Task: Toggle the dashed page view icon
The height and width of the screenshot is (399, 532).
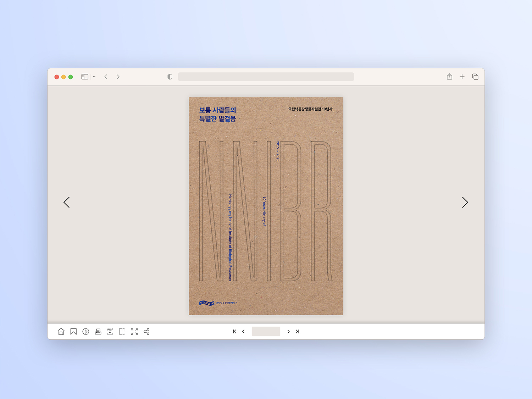Action: [122, 332]
